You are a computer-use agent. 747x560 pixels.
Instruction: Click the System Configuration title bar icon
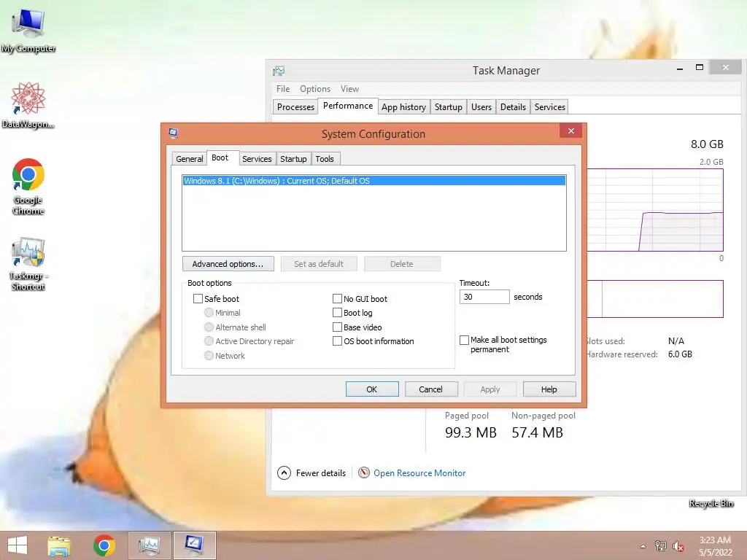click(173, 133)
